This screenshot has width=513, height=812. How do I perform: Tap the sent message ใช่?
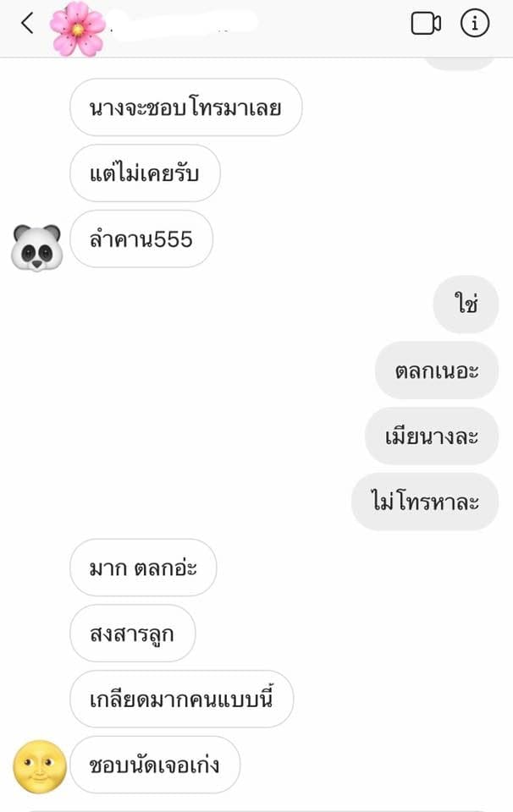click(x=466, y=304)
